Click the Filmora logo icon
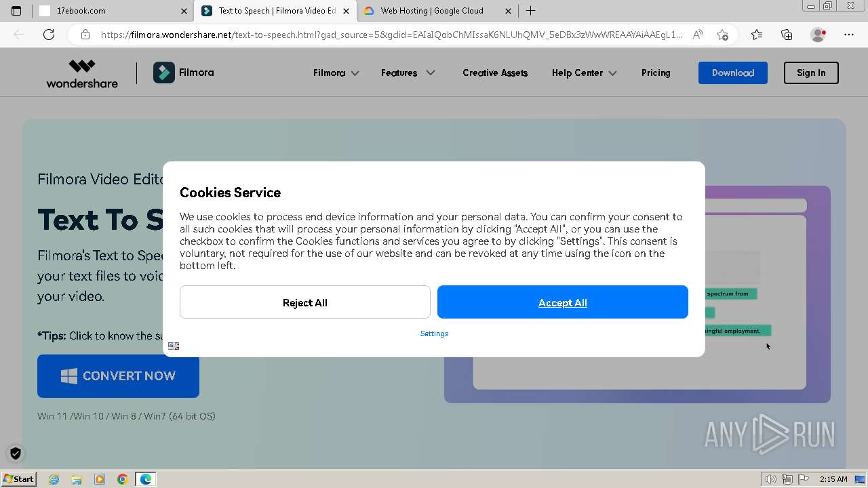This screenshot has width=868, height=488. click(163, 73)
